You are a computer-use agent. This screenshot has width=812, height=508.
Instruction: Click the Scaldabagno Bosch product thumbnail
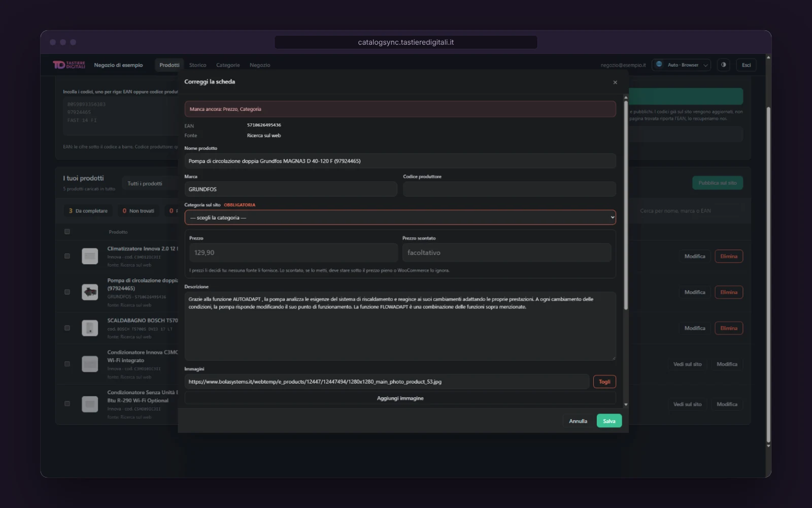[90, 328]
